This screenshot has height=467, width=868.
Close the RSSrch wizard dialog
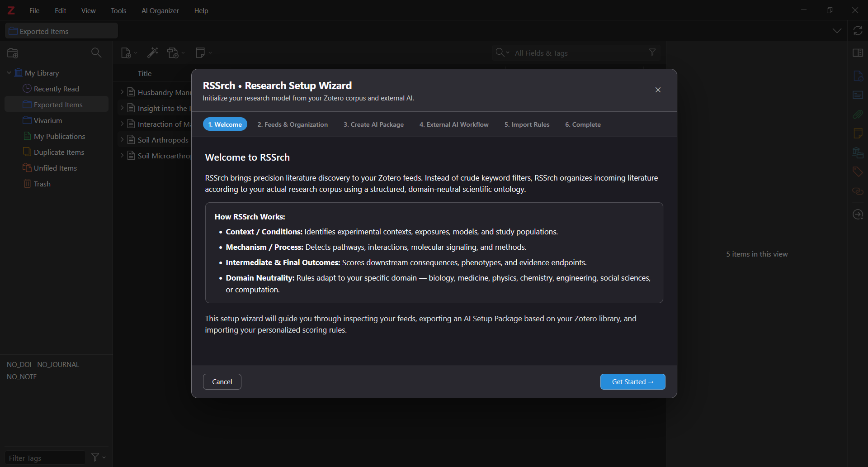[x=658, y=90]
